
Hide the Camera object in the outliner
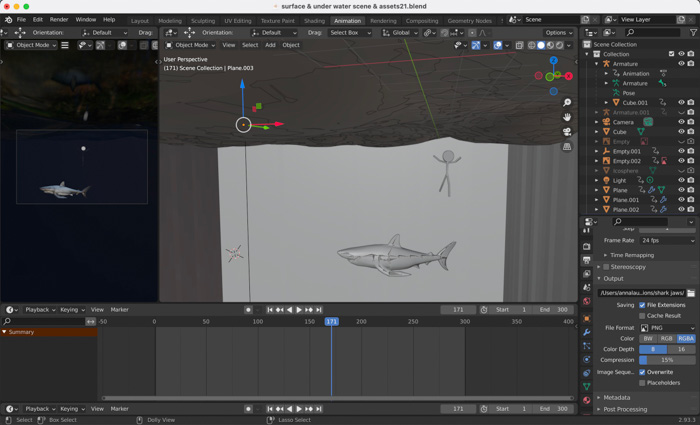681,122
